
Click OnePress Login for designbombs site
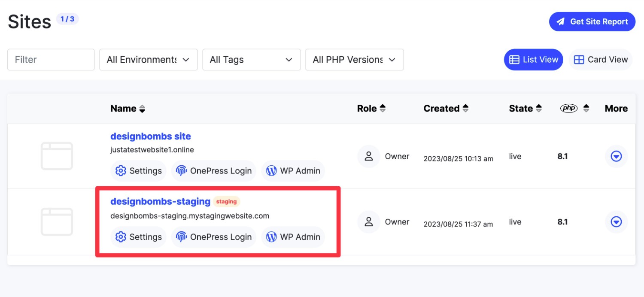point(214,171)
